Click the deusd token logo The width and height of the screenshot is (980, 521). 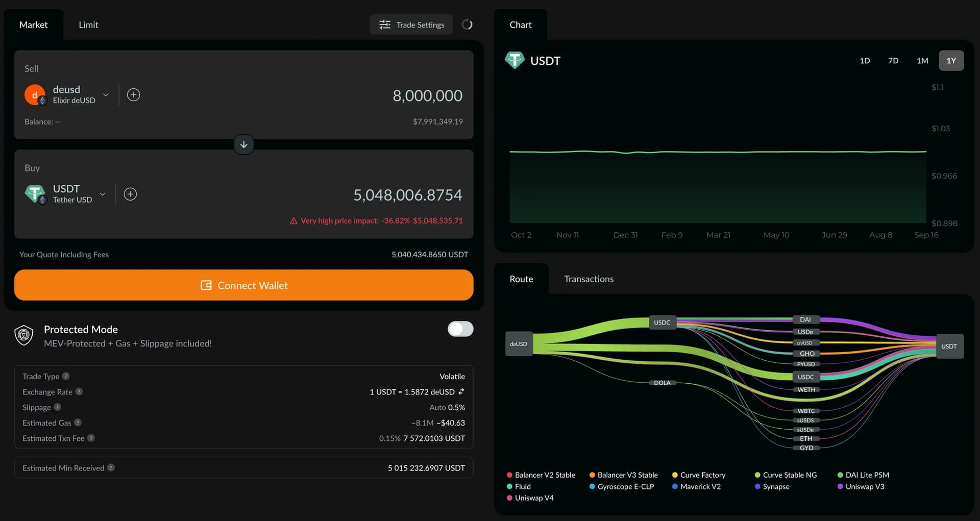coord(35,95)
